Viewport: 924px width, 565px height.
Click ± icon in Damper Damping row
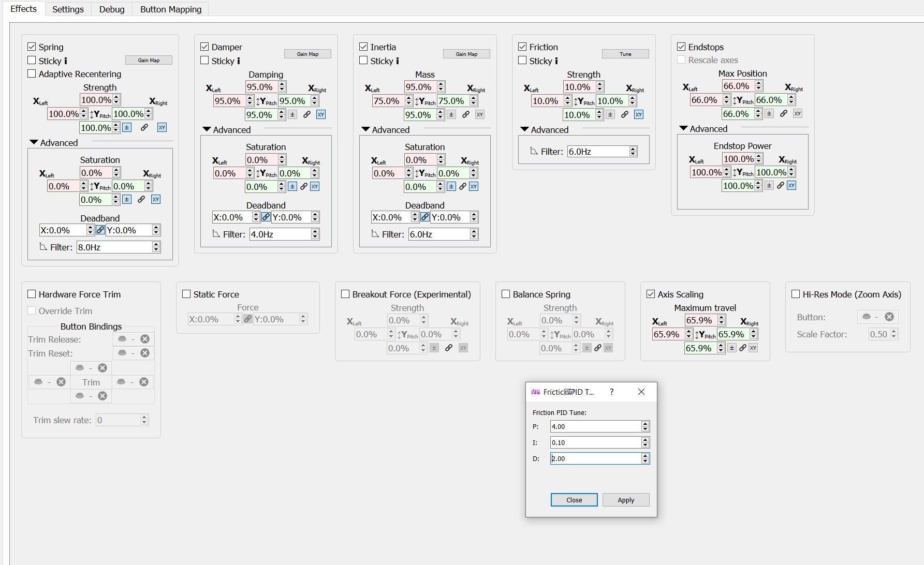(x=292, y=114)
